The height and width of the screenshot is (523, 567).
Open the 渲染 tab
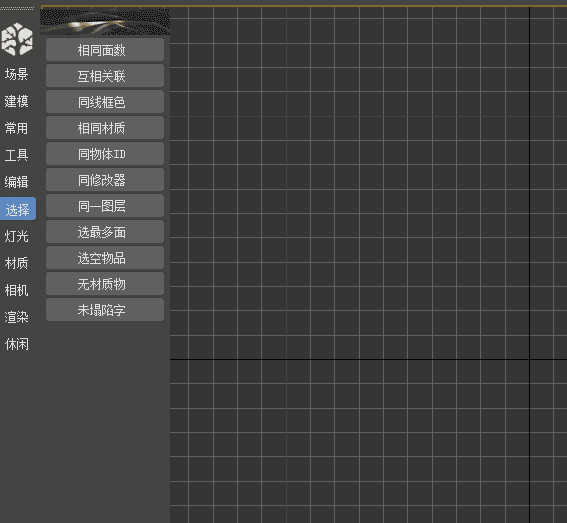click(x=17, y=317)
